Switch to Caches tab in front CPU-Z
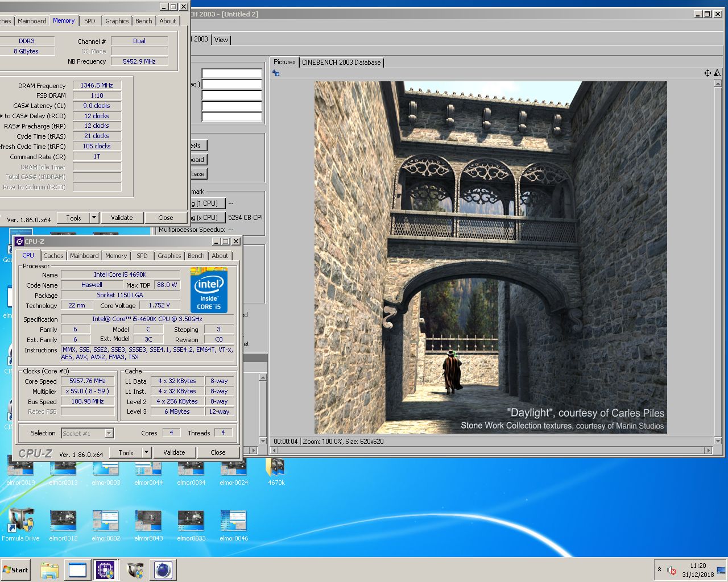The image size is (728, 582). (53, 256)
